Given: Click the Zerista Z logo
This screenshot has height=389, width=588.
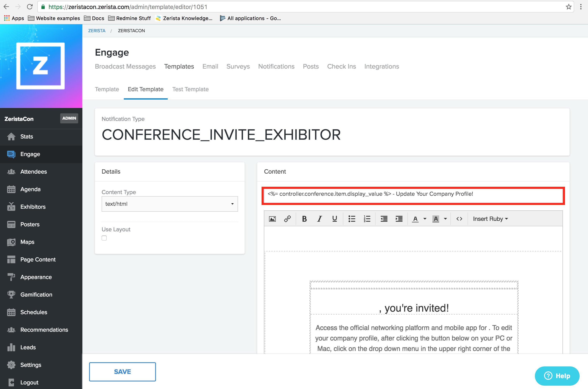Looking at the screenshot, I should 40,66.
